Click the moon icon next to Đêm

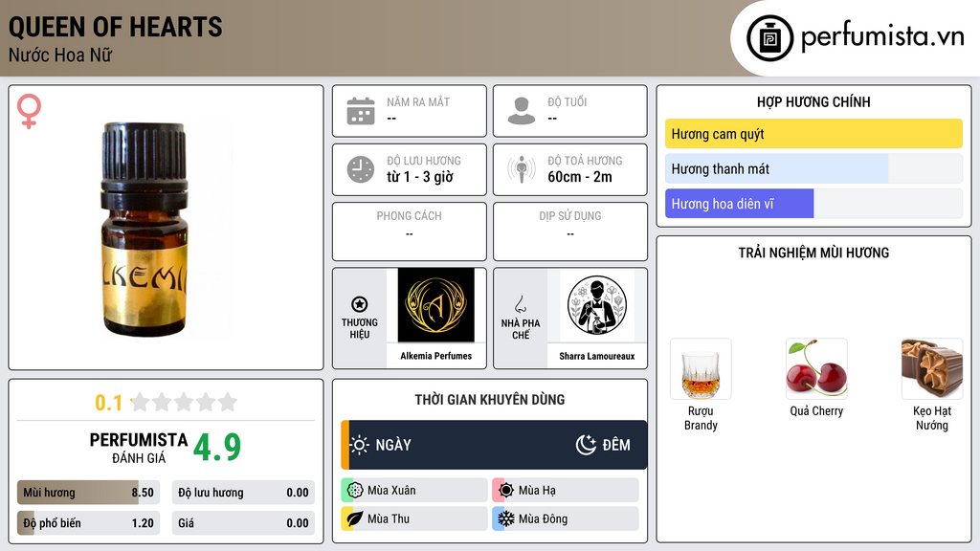[586, 445]
